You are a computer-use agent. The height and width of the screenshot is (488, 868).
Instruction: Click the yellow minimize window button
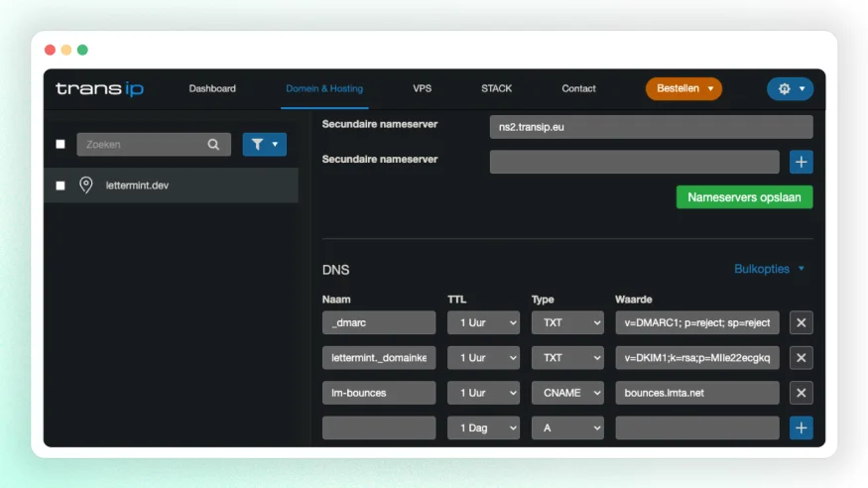click(66, 50)
